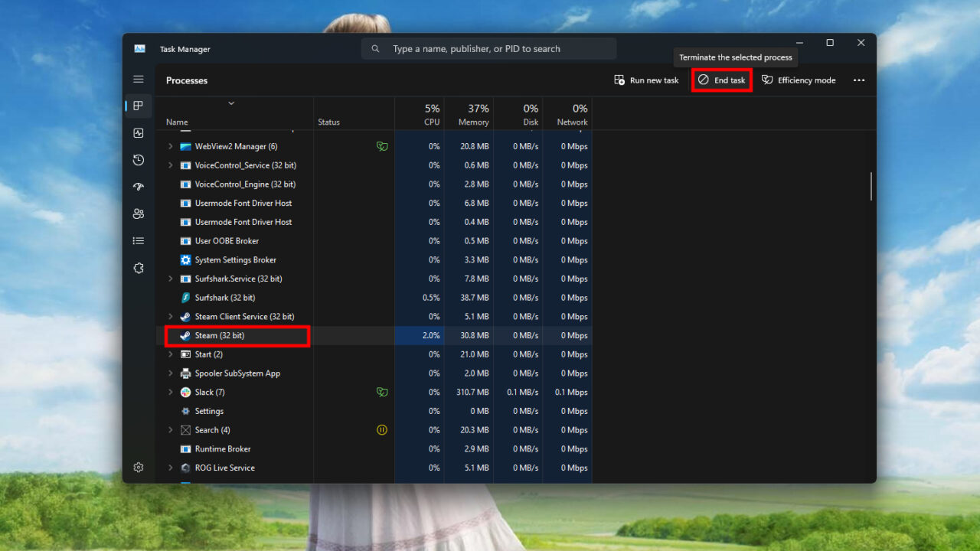The image size is (980, 551).
Task: Toggle the navigation sidebar with the hamburger icon
Action: (139, 79)
